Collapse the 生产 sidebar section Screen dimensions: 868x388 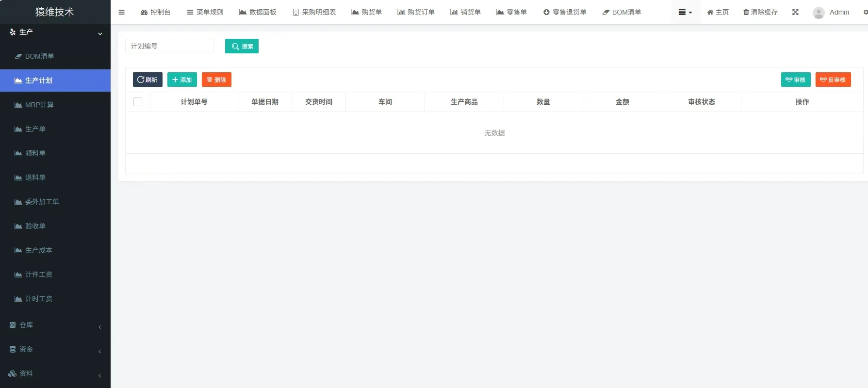(x=100, y=33)
